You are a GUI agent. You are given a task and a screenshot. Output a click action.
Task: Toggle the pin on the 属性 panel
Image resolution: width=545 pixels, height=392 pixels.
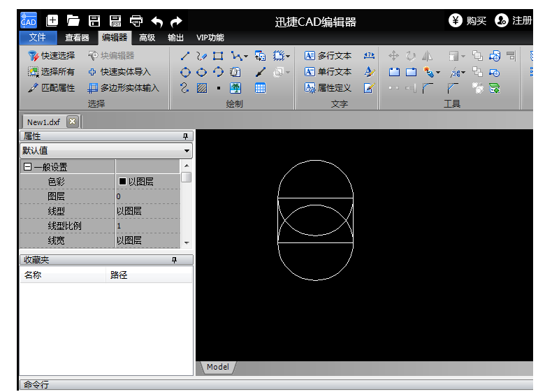pos(185,136)
